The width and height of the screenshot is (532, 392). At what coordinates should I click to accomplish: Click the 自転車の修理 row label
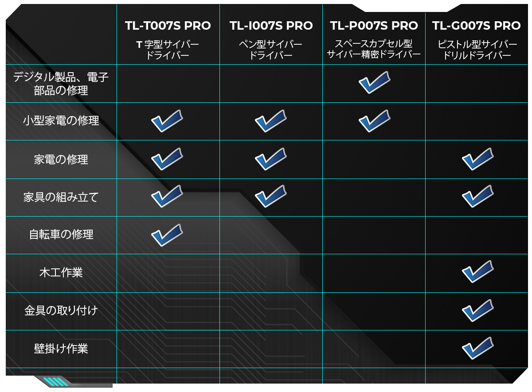(61, 234)
